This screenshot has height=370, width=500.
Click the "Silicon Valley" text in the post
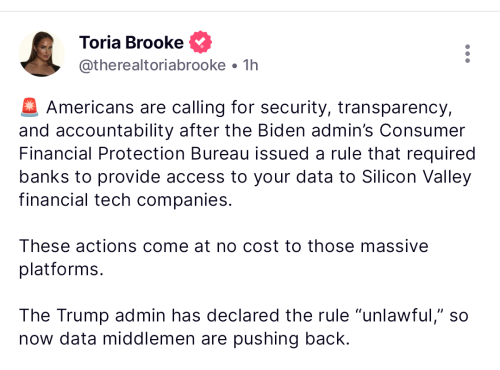coord(417,177)
